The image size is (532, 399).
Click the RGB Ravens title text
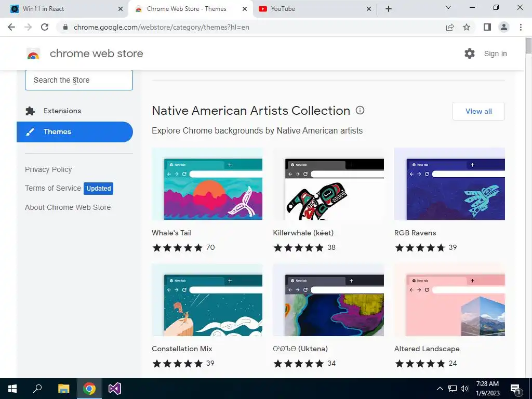pos(415,233)
